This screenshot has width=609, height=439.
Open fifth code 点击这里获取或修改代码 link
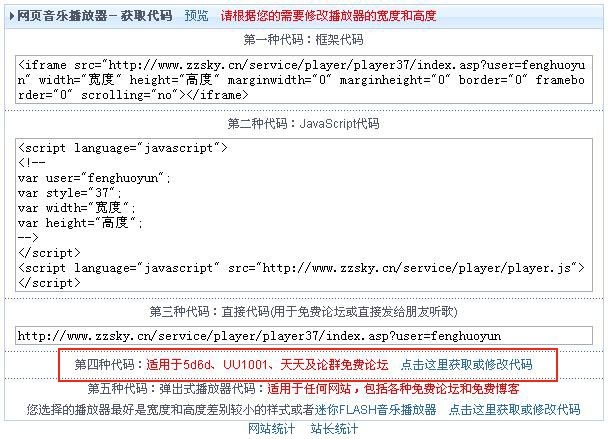pos(515,409)
